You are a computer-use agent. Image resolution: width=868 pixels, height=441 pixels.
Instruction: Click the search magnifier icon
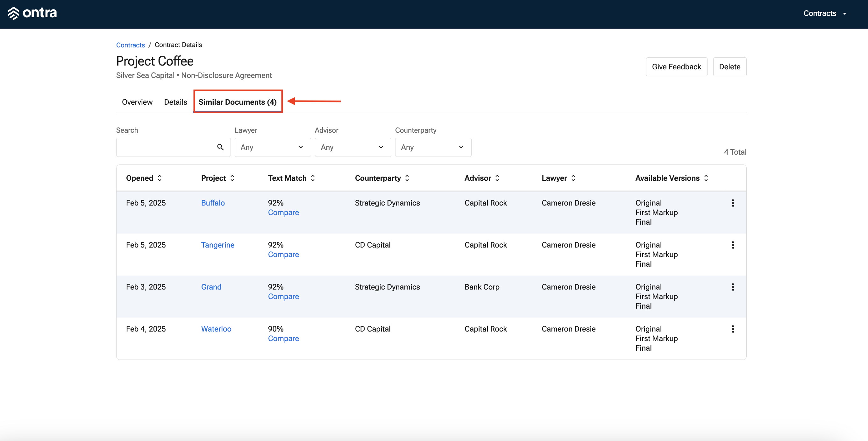pyautogui.click(x=220, y=147)
